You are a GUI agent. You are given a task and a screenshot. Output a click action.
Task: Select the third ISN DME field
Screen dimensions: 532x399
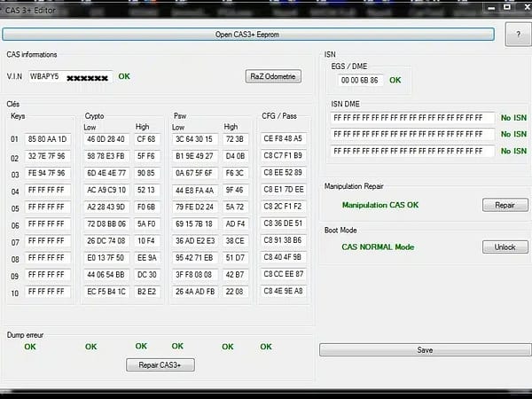[412, 151]
